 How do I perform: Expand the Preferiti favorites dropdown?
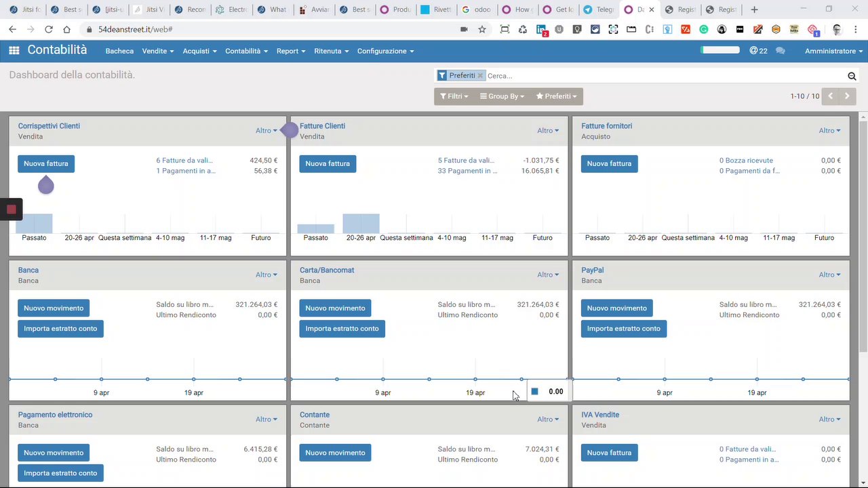(556, 96)
